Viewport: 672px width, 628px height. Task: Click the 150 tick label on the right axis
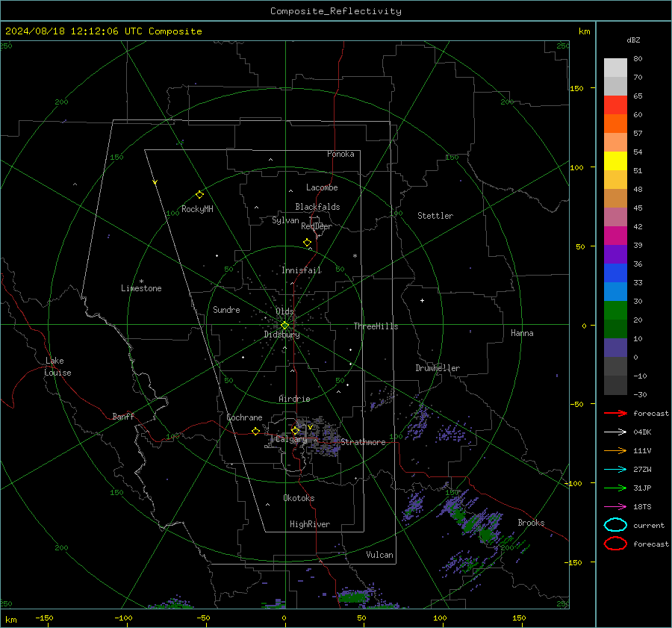click(577, 88)
